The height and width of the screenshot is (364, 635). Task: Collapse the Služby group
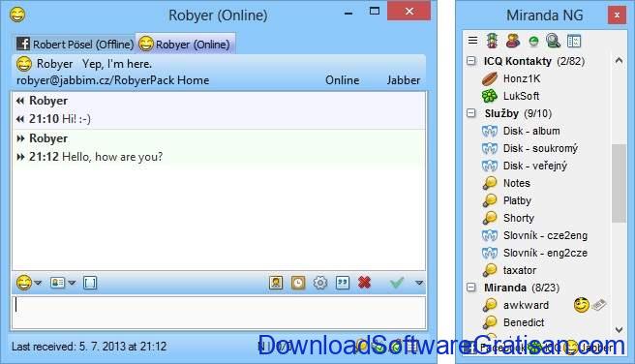(x=471, y=113)
